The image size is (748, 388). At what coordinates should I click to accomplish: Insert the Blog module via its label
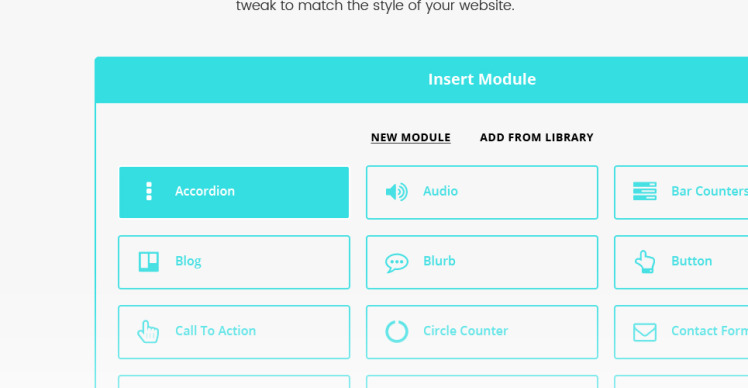(x=188, y=261)
